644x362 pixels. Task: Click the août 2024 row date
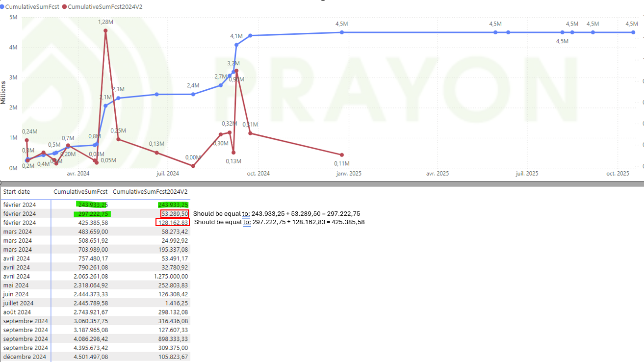pyautogui.click(x=17, y=312)
